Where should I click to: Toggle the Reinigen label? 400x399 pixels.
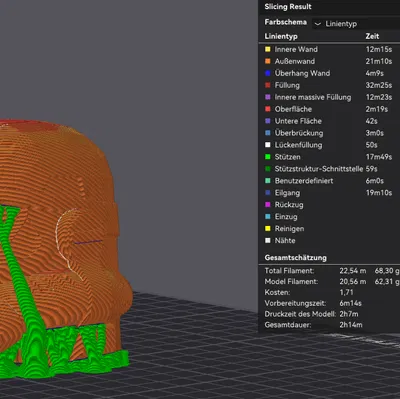[x=289, y=229]
